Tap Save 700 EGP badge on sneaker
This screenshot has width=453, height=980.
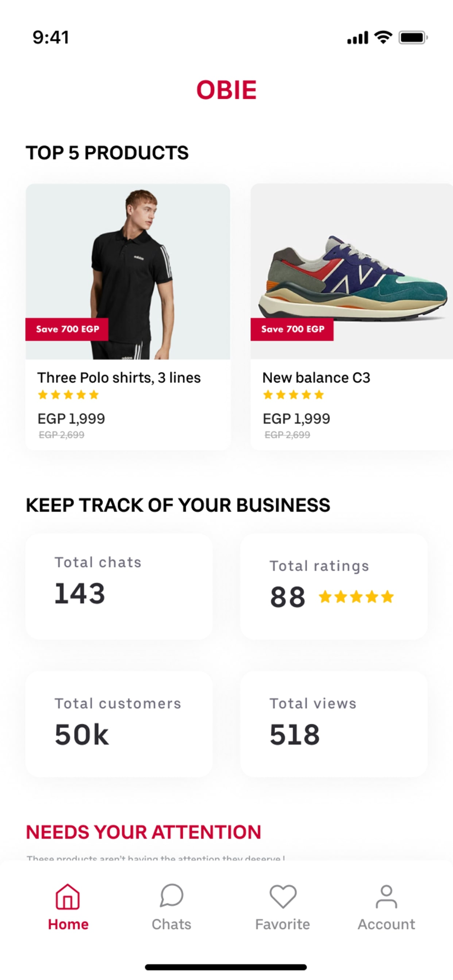pos(292,329)
